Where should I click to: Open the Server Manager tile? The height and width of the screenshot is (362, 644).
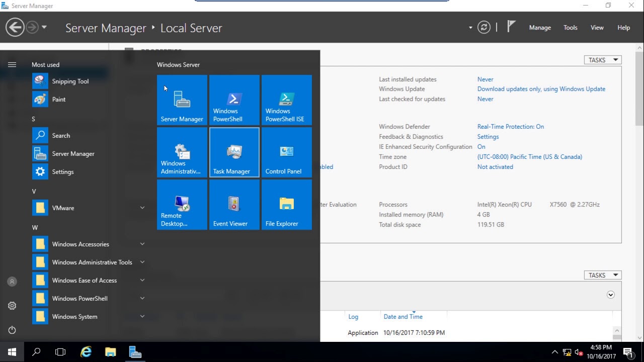[x=182, y=100]
